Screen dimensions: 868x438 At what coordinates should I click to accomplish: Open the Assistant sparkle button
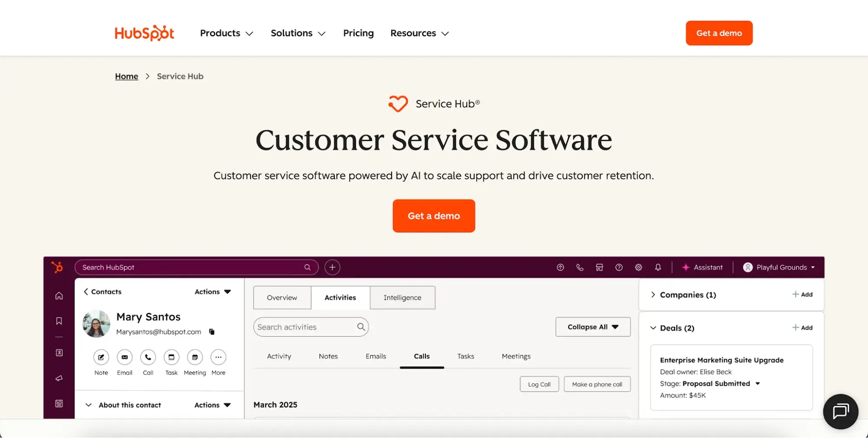click(x=702, y=267)
